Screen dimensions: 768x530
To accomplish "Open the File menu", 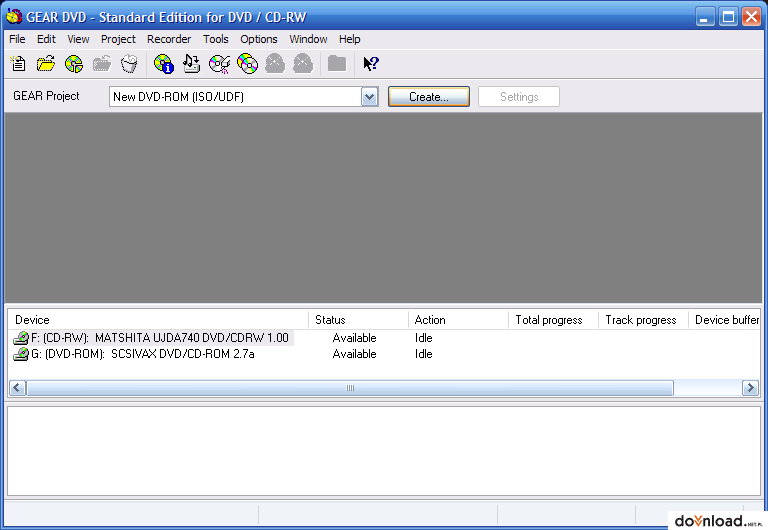I will [17, 39].
